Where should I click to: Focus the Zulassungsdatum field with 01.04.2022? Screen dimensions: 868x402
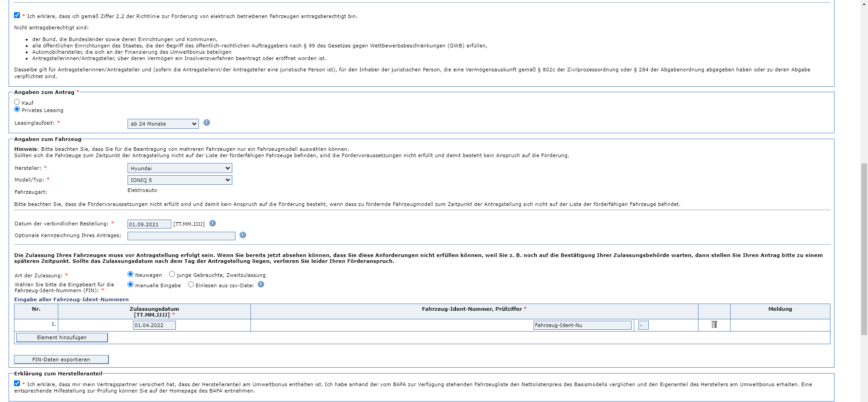(154, 325)
